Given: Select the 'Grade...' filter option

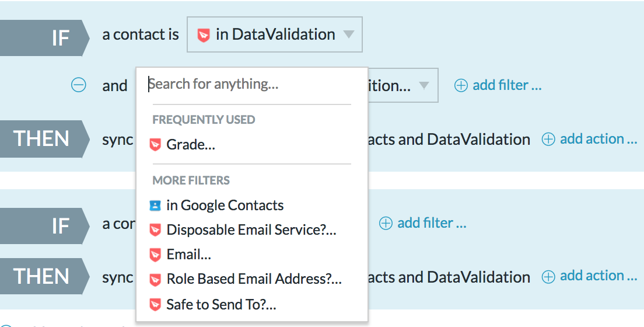Looking at the screenshot, I should [191, 145].
